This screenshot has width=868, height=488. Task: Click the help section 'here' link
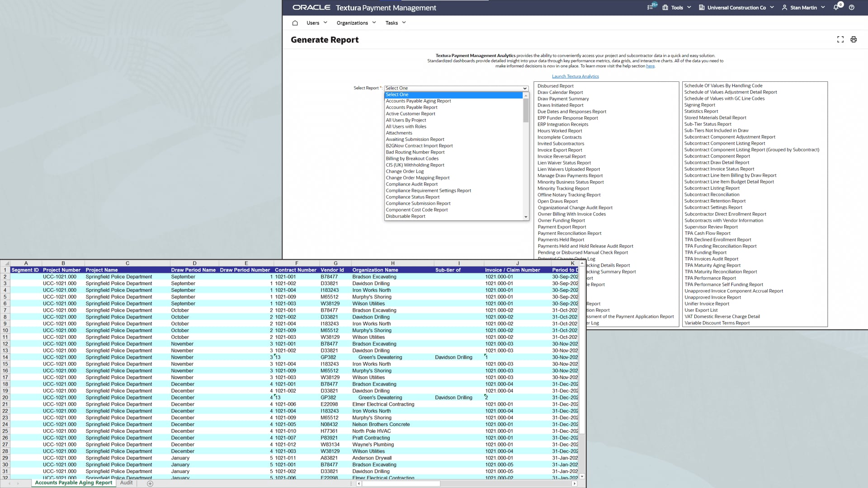pyautogui.click(x=650, y=66)
